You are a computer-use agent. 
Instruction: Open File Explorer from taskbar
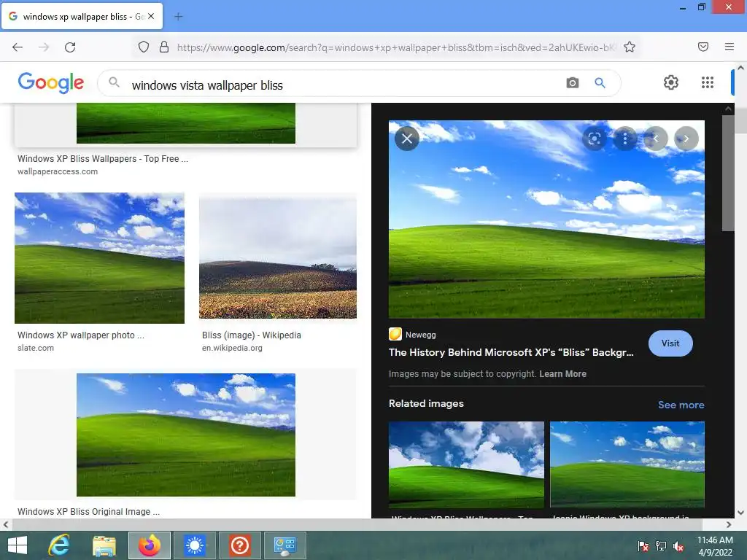click(104, 545)
